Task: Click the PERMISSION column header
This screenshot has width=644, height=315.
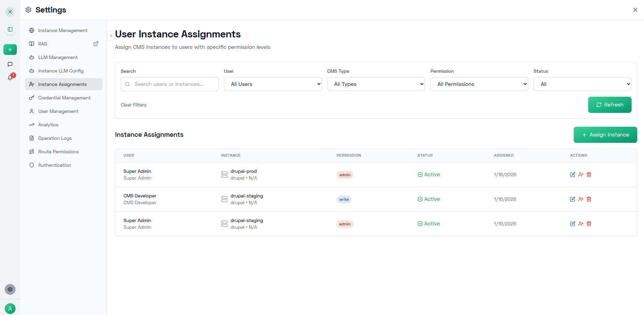Action: coord(349,155)
